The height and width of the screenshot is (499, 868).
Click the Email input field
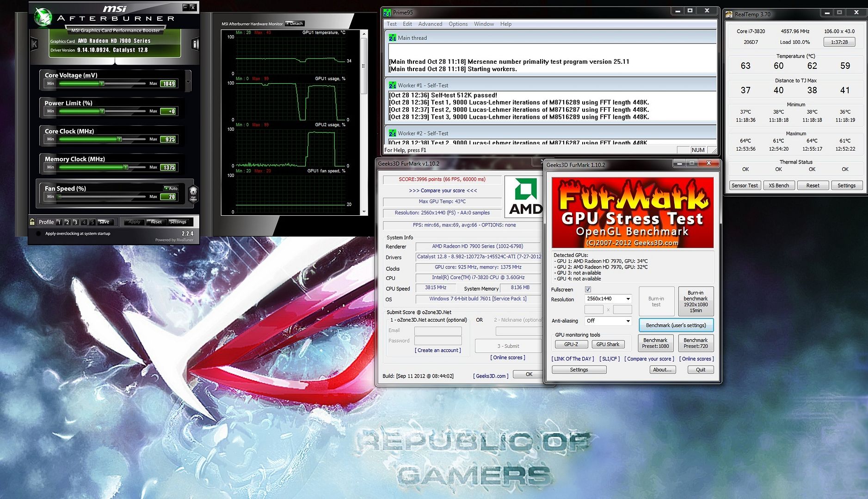[x=438, y=331]
